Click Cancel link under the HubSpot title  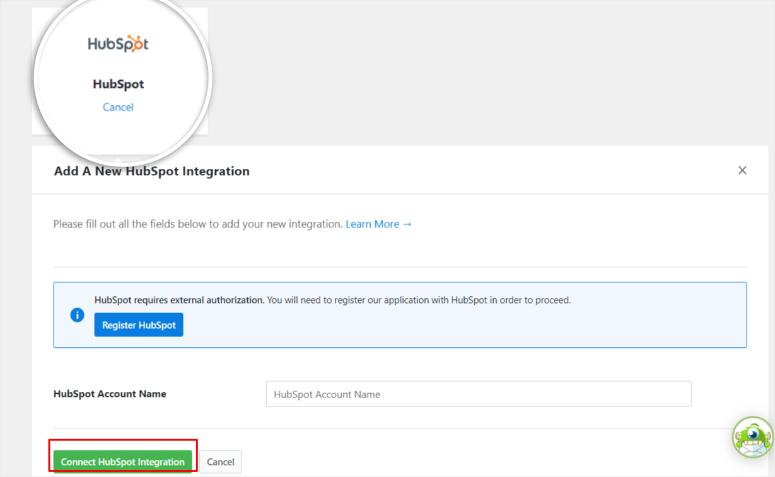click(118, 107)
